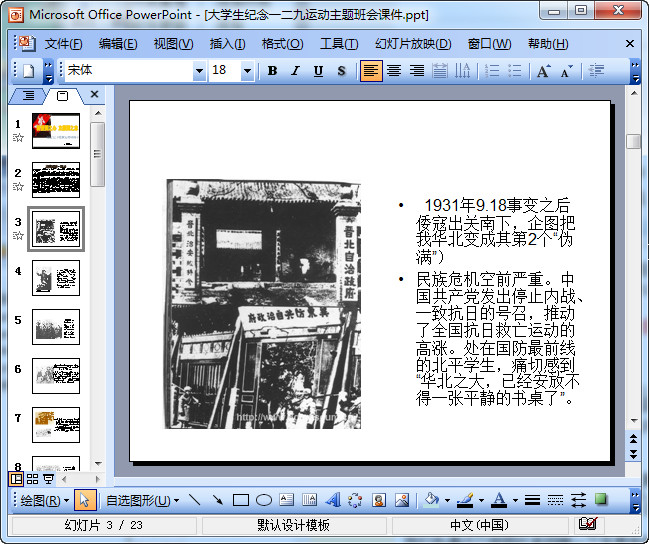Open the 幻灯片放映(D) menu
Screen dimensions: 649x544
413,43
